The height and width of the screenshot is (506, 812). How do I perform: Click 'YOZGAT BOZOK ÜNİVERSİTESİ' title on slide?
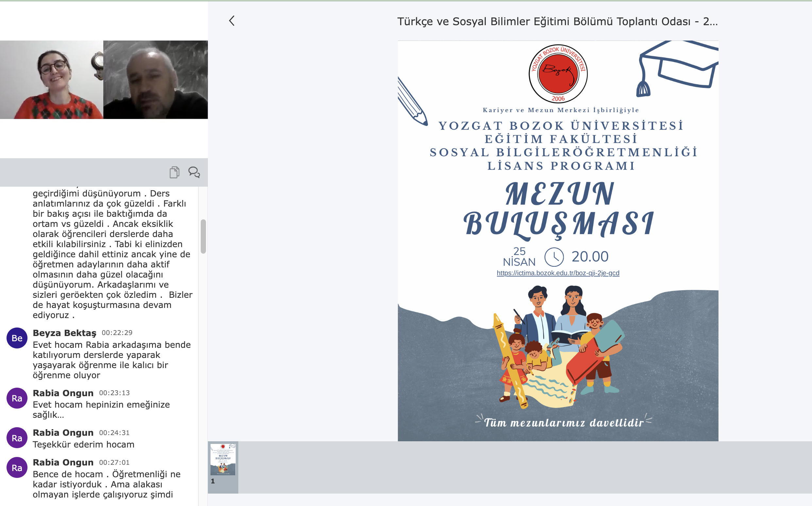[561, 126]
